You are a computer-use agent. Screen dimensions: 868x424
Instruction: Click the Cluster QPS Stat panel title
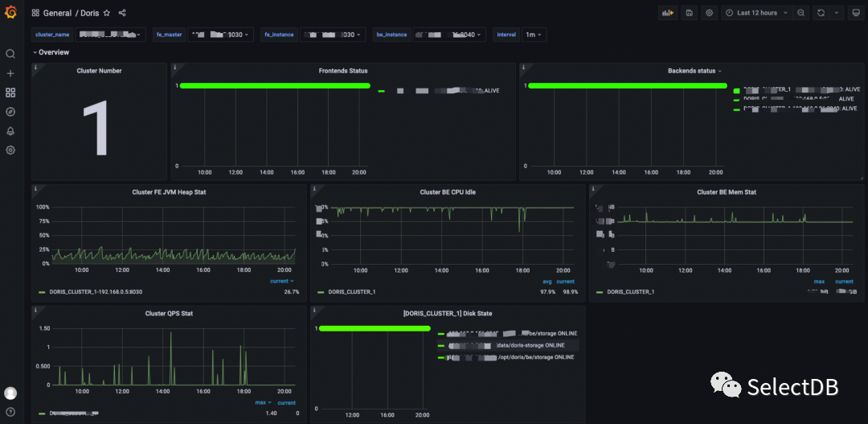point(169,314)
